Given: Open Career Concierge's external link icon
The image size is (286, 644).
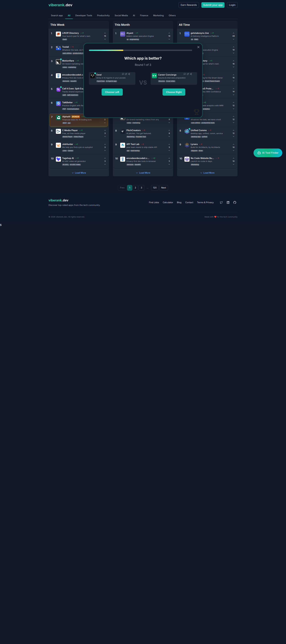Looking at the screenshot, I should (x=188, y=74).
